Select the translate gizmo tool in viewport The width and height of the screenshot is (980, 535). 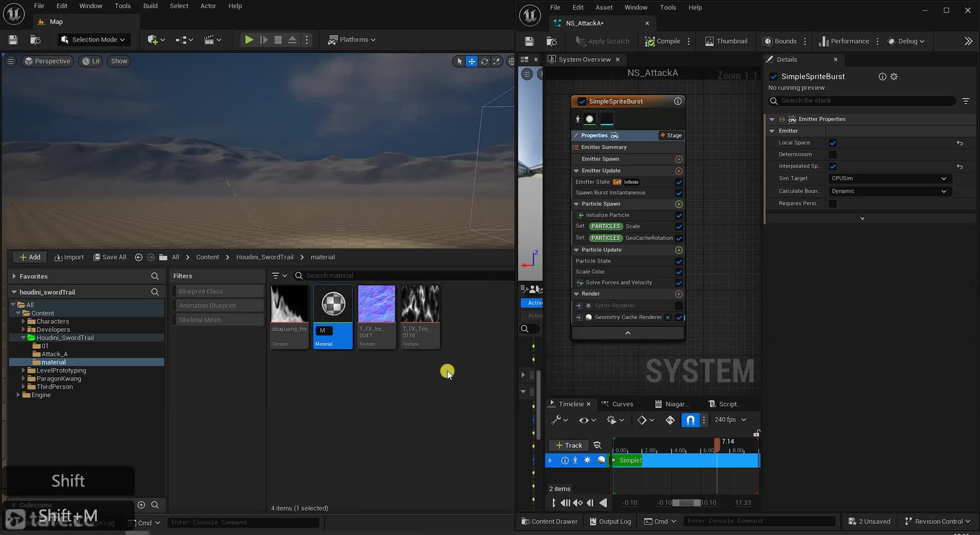[472, 61]
